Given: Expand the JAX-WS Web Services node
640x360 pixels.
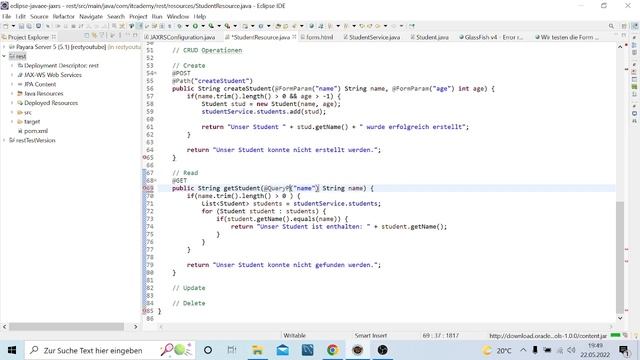Looking at the screenshot, I should (12, 75).
